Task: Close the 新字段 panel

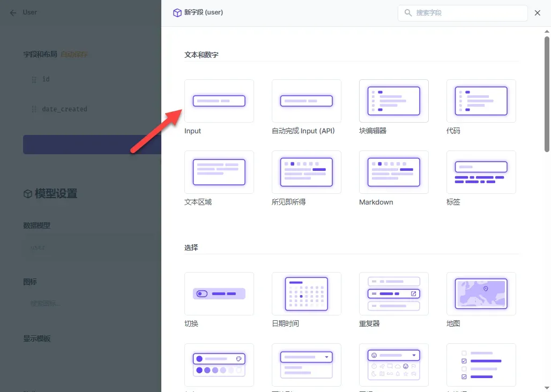Action: tap(537, 13)
